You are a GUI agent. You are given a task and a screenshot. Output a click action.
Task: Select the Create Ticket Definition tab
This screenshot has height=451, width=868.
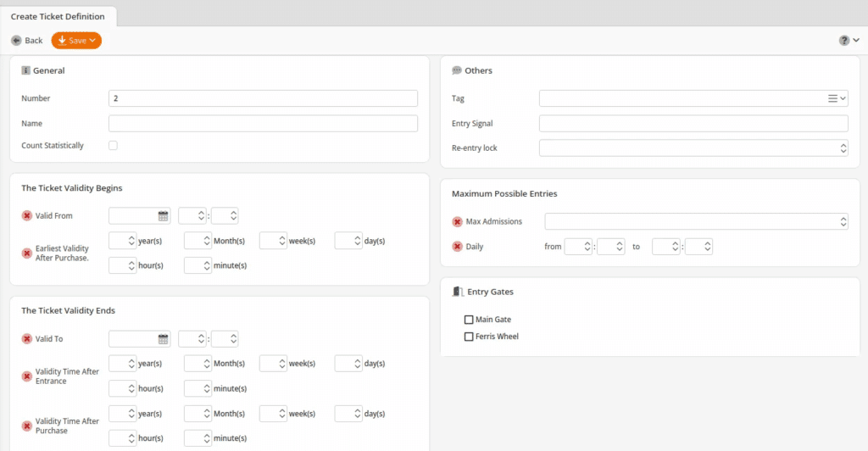click(x=58, y=17)
